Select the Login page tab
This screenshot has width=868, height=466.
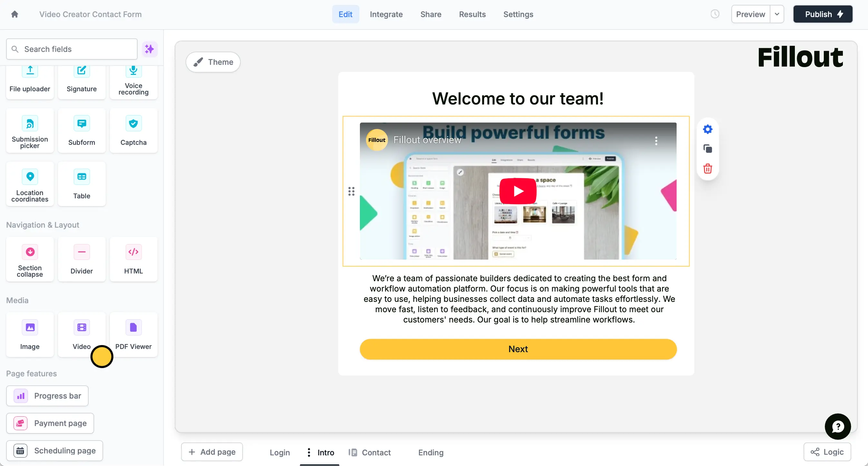pos(279,452)
